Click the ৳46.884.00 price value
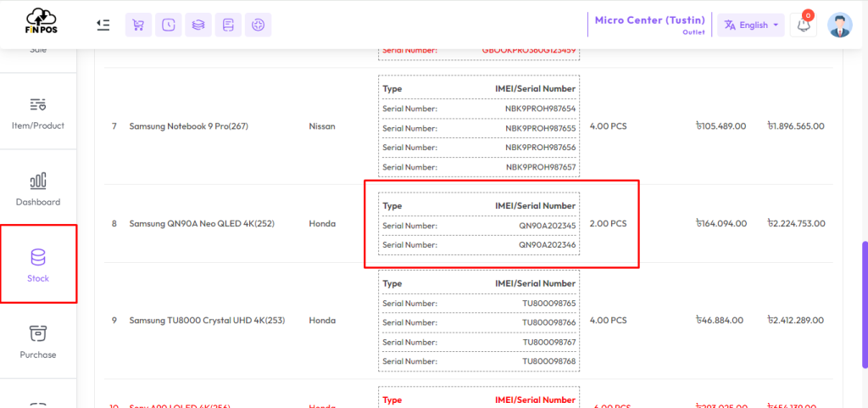868x408 pixels. 720,321
